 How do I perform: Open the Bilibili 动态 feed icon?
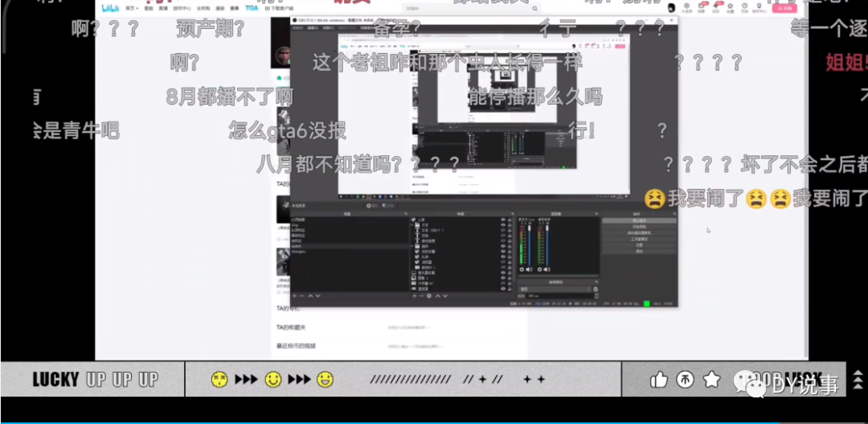coord(716,8)
